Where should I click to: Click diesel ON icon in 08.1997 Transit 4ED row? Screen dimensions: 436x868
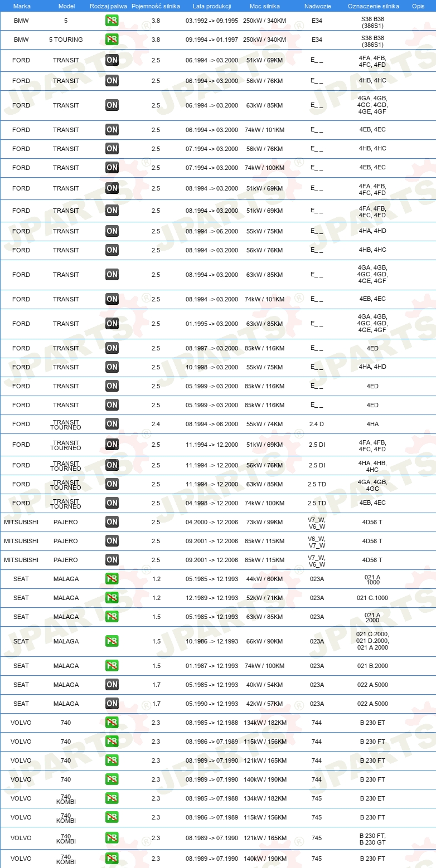(112, 348)
